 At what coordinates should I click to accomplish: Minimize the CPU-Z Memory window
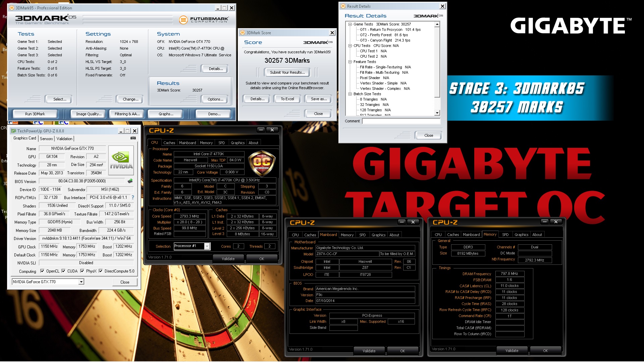point(544,222)
